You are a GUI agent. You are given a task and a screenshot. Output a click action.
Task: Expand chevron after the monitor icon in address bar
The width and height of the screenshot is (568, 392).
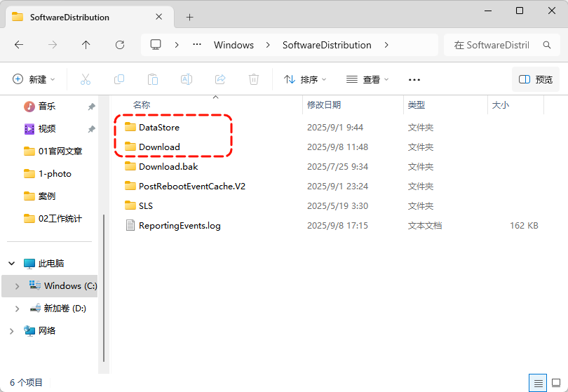[x=177, y=45]
